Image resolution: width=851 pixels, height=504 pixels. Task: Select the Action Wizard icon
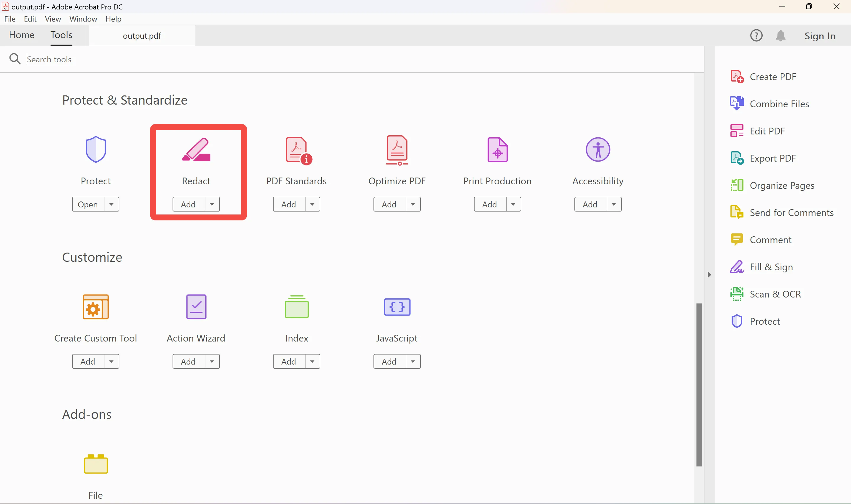[196, 307]
